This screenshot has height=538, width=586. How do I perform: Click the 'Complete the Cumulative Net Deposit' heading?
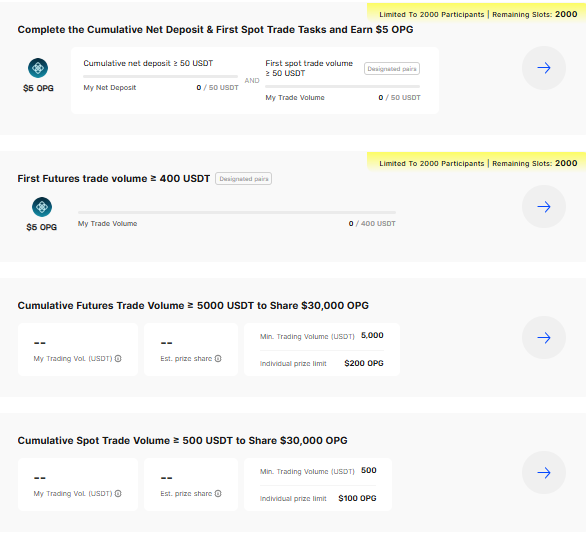215,30
